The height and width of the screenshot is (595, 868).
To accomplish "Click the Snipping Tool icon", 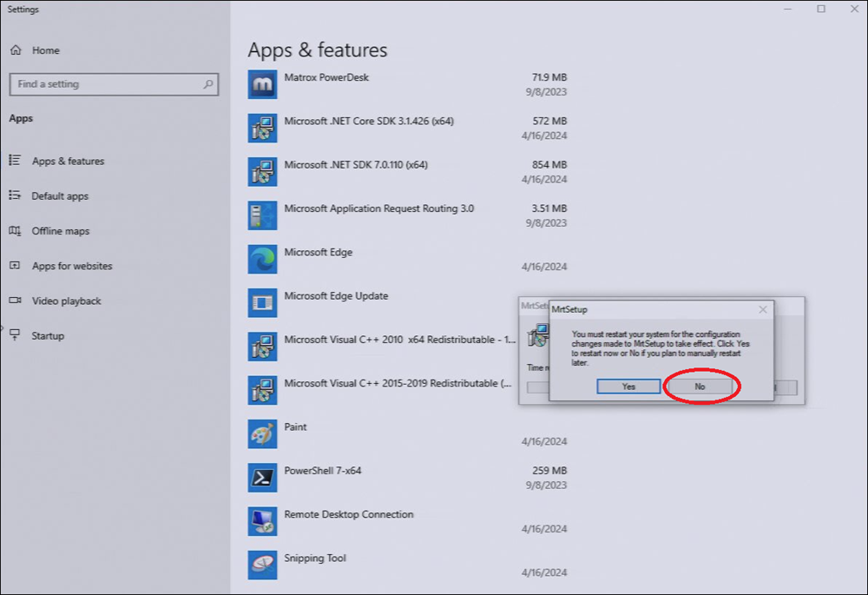I will click(x=262, y=565).
